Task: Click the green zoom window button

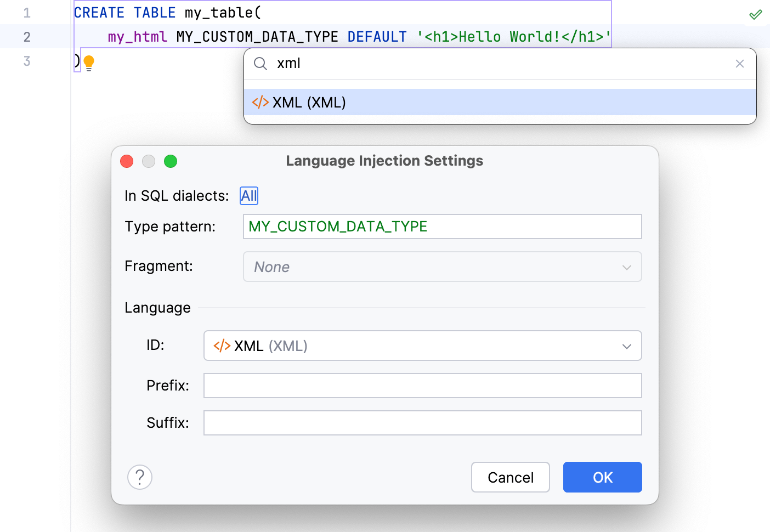Action: click(171, 161)
